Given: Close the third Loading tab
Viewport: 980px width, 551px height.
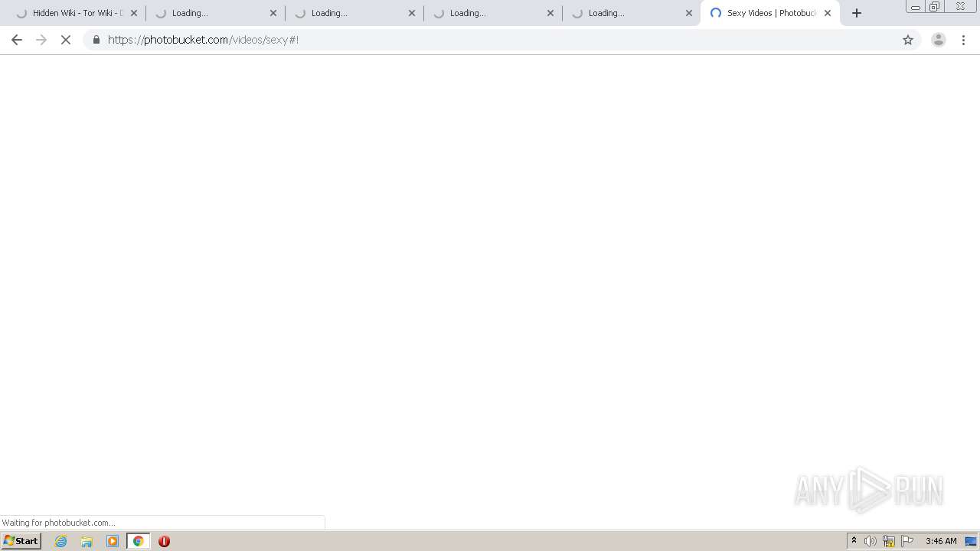Looking at the screenshot, I should point(412,13).
